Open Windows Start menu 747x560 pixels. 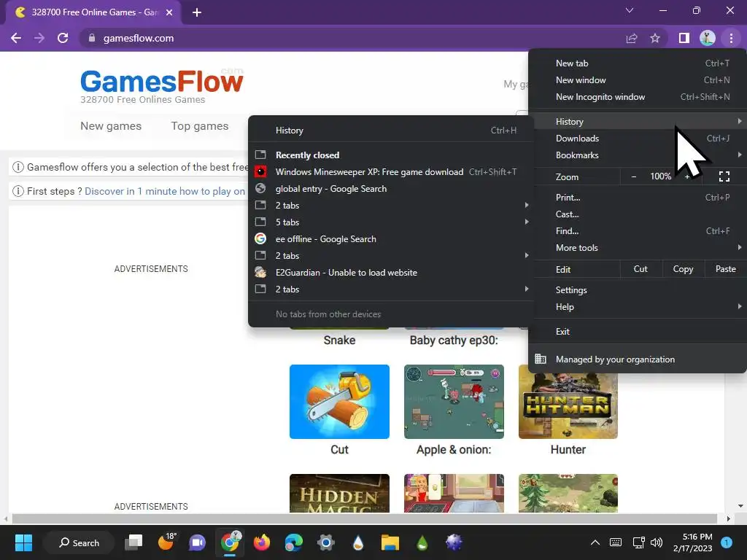click(x=23, y=542)
